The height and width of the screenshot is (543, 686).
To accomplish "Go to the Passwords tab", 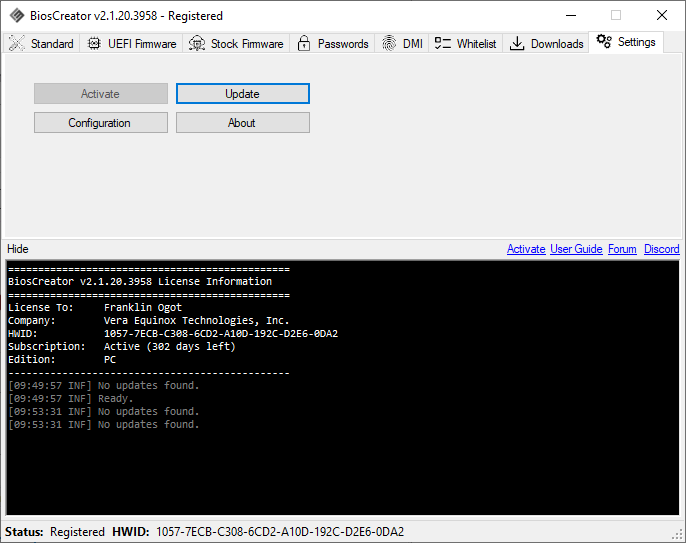I will (x=332, y=43).
